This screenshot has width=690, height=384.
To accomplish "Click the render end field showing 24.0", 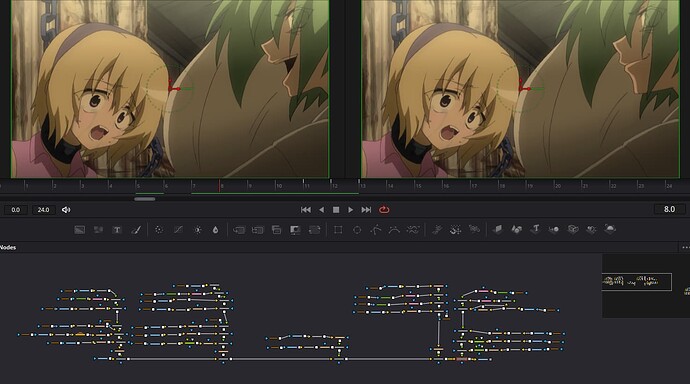I will click(44, 210).
